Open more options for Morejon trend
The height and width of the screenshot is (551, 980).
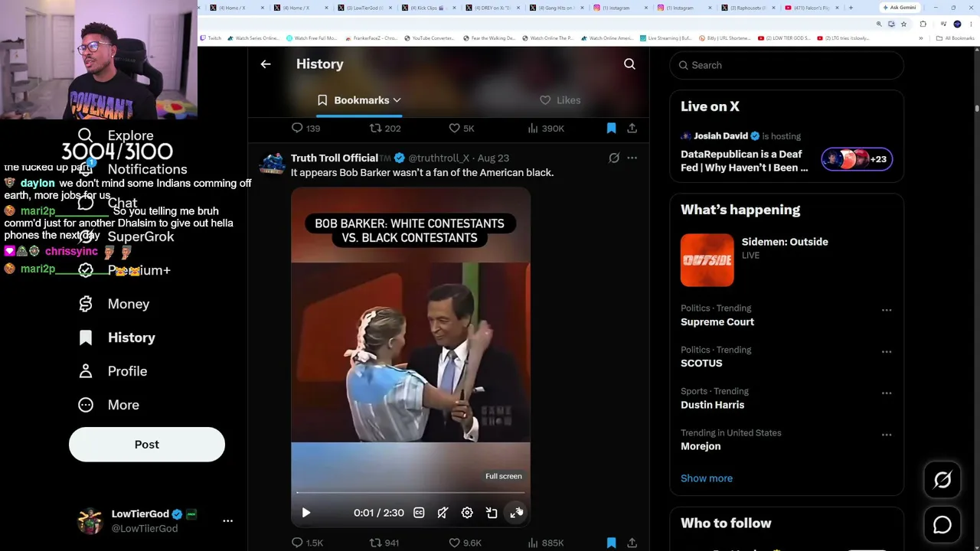point(887,434)
